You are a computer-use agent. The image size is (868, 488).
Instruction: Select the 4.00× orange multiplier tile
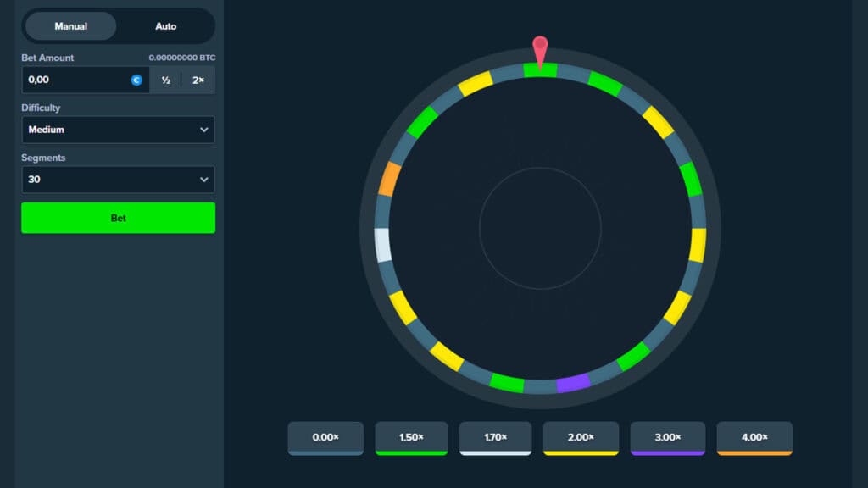click(754, 438)
